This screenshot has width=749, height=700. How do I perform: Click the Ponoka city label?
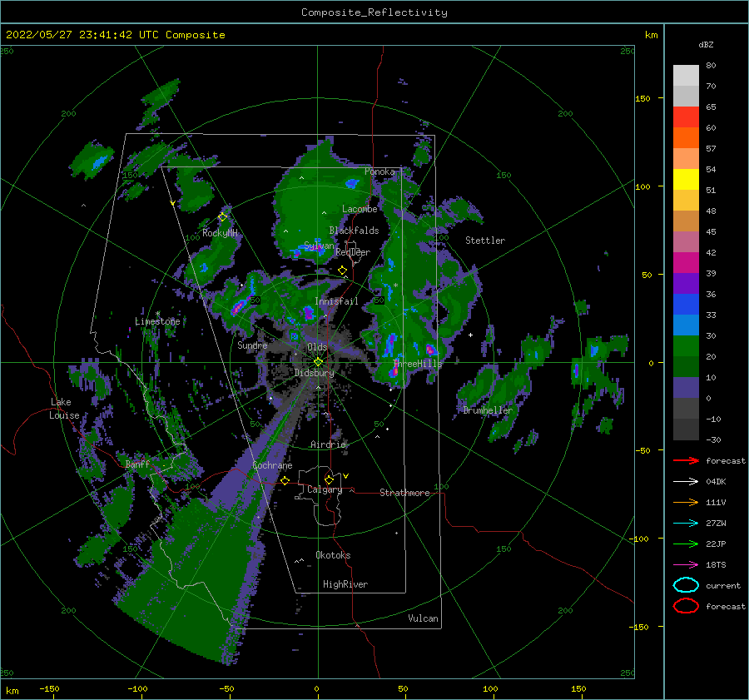click(x=379, y=171)
